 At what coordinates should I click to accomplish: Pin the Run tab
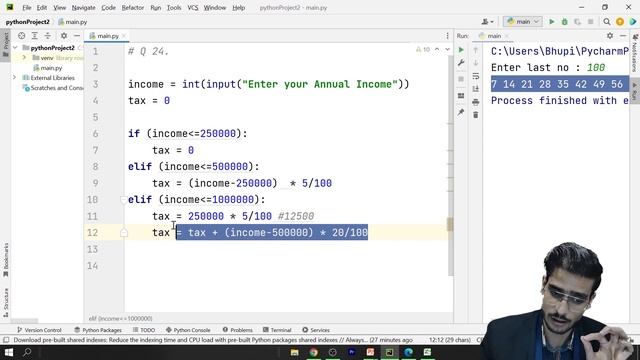coord(461,112)
